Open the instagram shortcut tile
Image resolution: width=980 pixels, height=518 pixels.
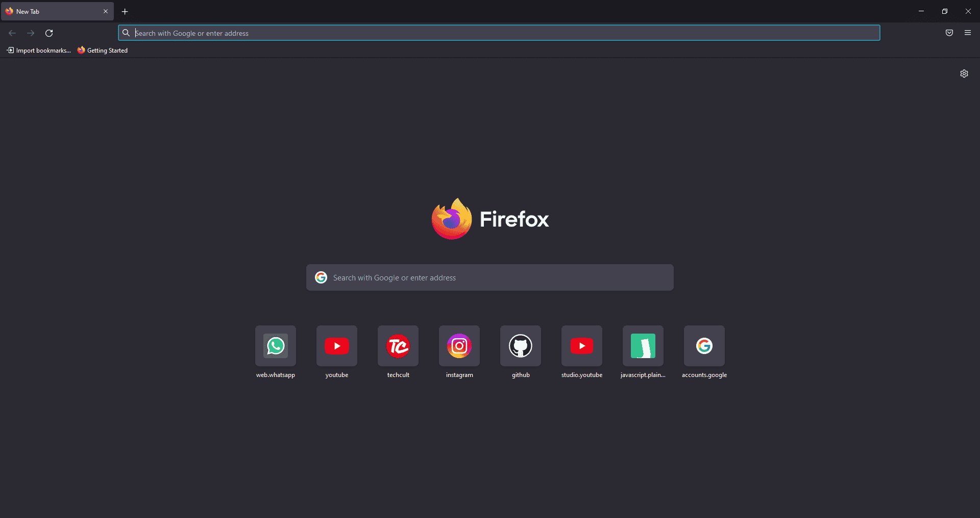459,346
